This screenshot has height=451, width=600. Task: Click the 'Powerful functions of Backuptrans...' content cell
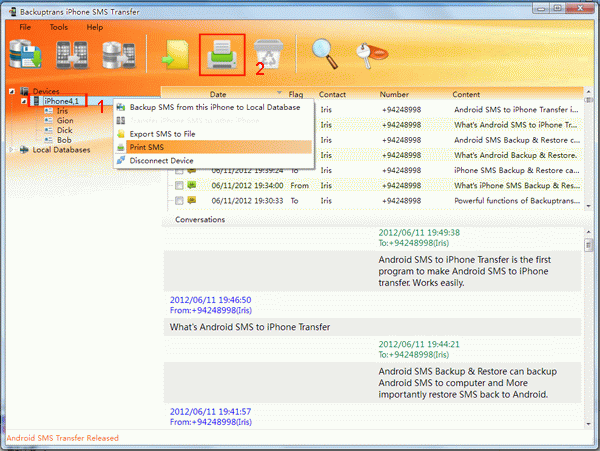(517, 200)
